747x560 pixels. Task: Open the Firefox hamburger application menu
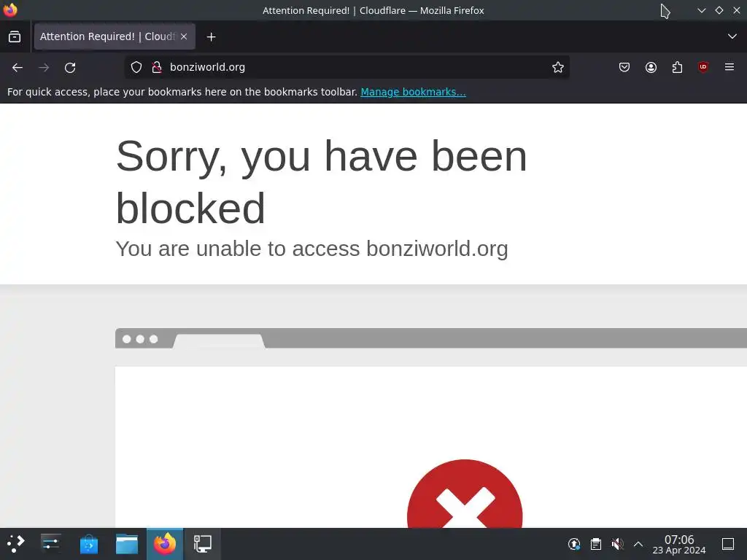coord(729,67)
